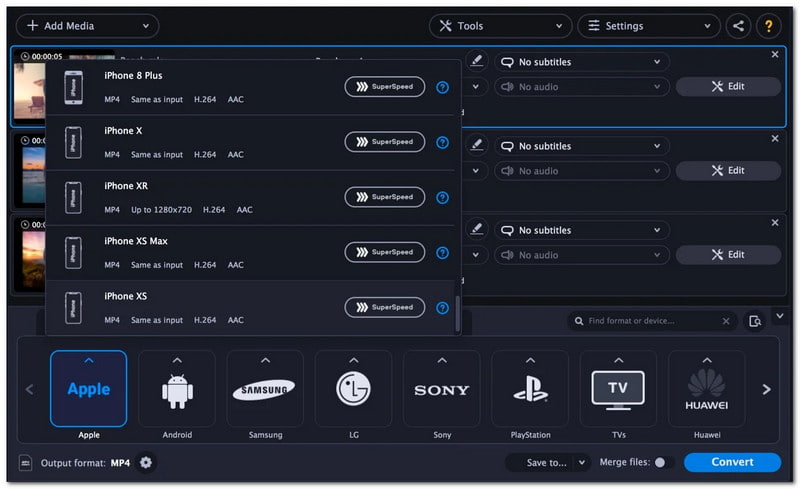Click the preset list scrollbar
Screen dimensions: 800x489
click(x=457, y=313)
